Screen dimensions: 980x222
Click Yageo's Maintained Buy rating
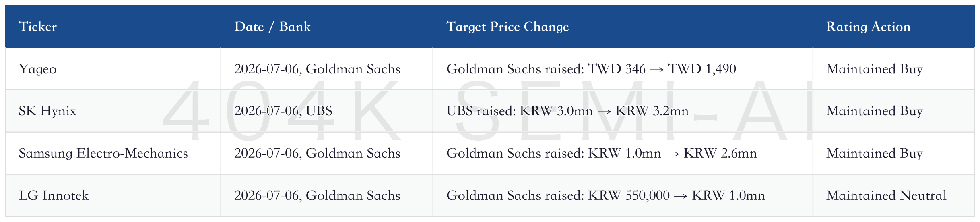coord(894,69)
